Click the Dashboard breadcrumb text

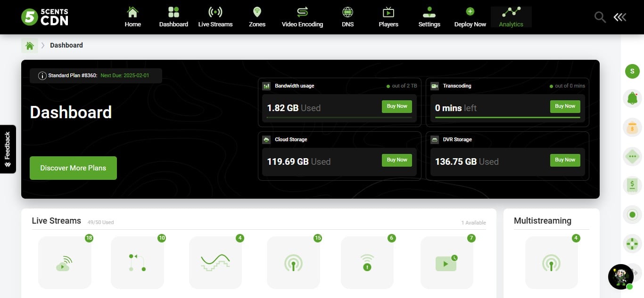pos(66,45)
